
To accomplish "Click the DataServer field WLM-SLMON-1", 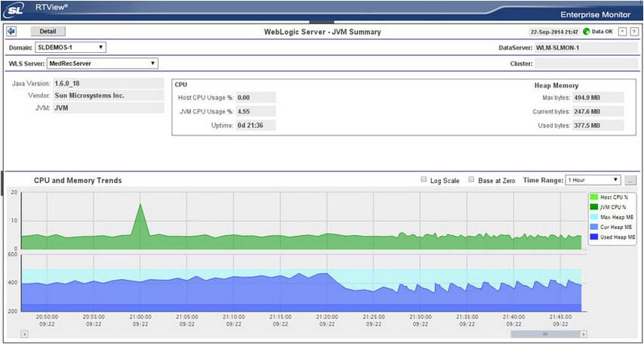I will pyautogui.click(x=586, y=48).
